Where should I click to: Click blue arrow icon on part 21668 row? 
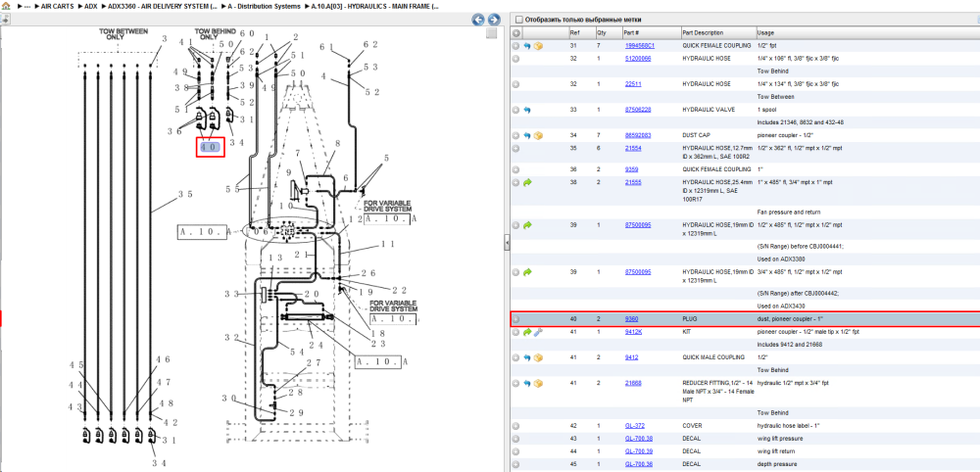click(527, 383)
